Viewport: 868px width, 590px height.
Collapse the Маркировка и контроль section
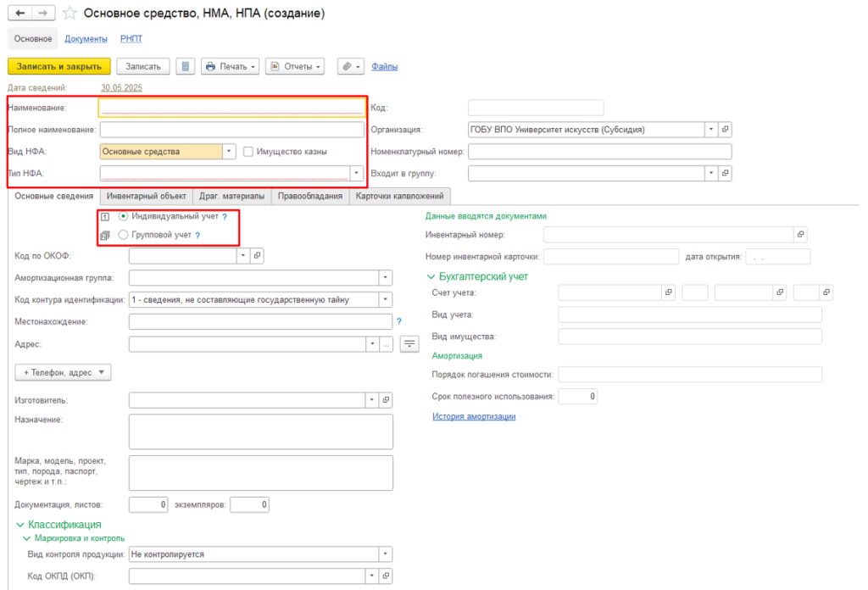[26, 538]
